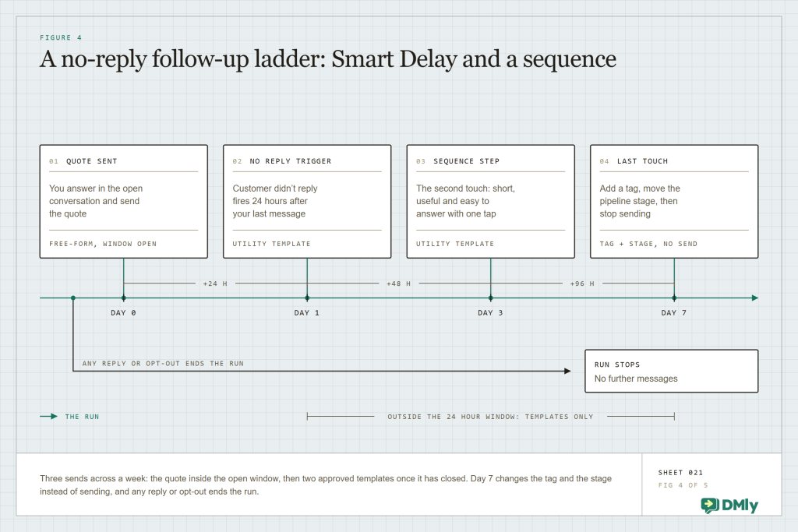
Task: Click the 'RUN STOPS' box heading
Action: 617,365
